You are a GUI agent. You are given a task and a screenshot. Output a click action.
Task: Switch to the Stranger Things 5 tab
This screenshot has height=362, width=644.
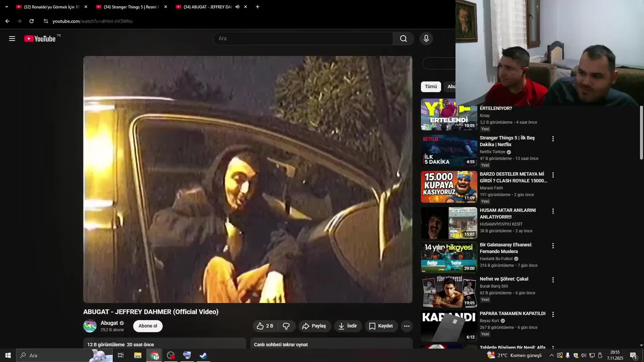click(x=131, y=7)
